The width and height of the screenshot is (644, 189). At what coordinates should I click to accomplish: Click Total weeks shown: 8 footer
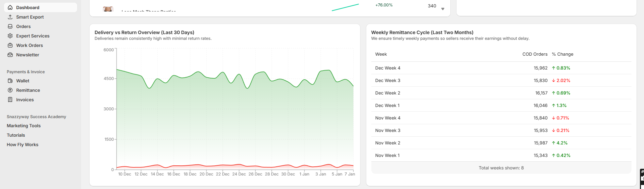pos(501,168)
